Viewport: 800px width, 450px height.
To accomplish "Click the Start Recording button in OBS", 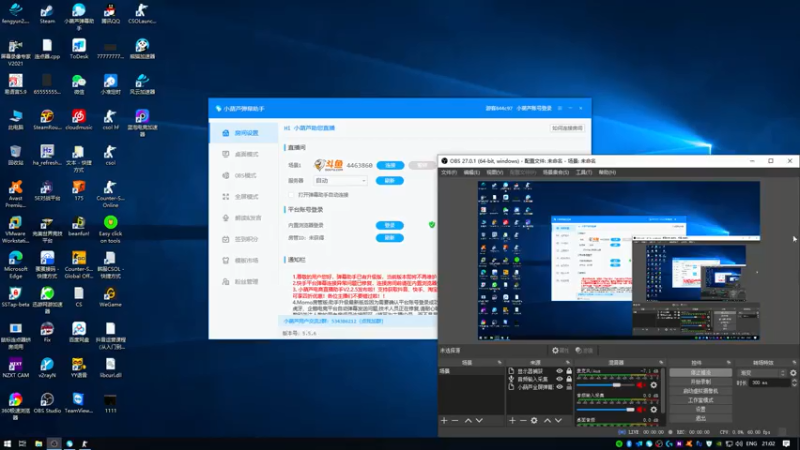I will tap(701, 382).
